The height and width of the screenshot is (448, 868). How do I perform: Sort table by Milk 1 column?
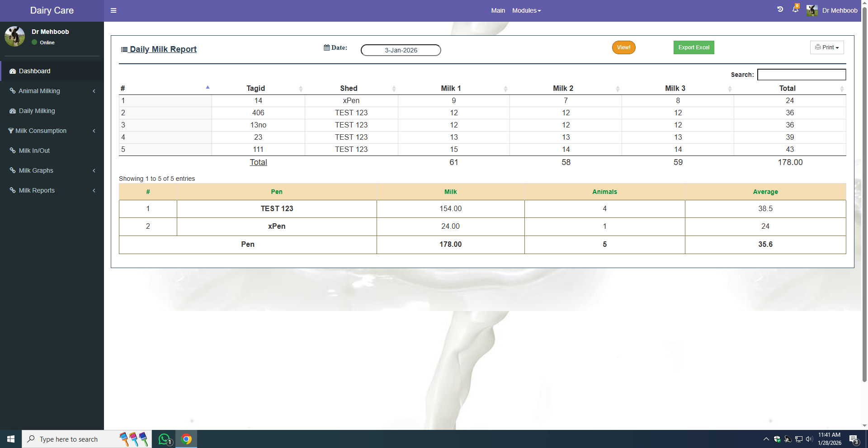click(451, 88)
